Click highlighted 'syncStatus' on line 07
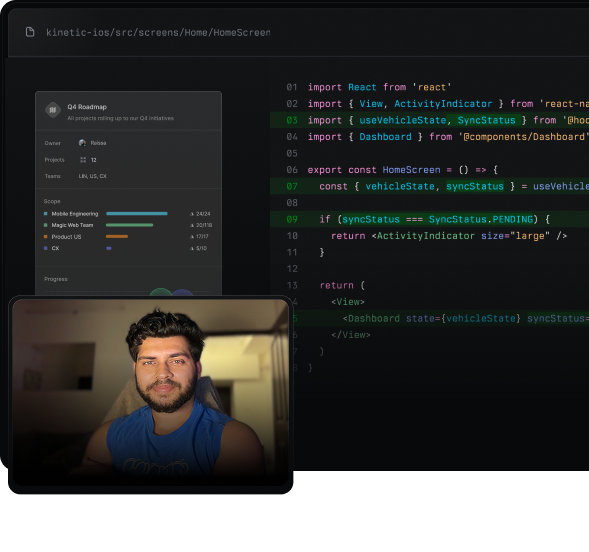Screen dimensions: 589x552 tap(475, 186)
